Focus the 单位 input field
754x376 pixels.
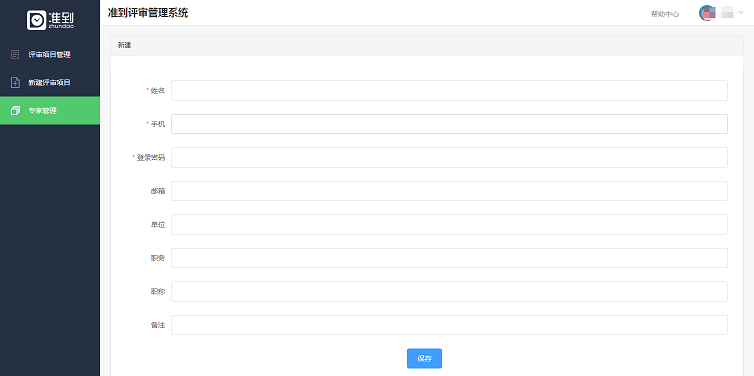pos(449,225)
